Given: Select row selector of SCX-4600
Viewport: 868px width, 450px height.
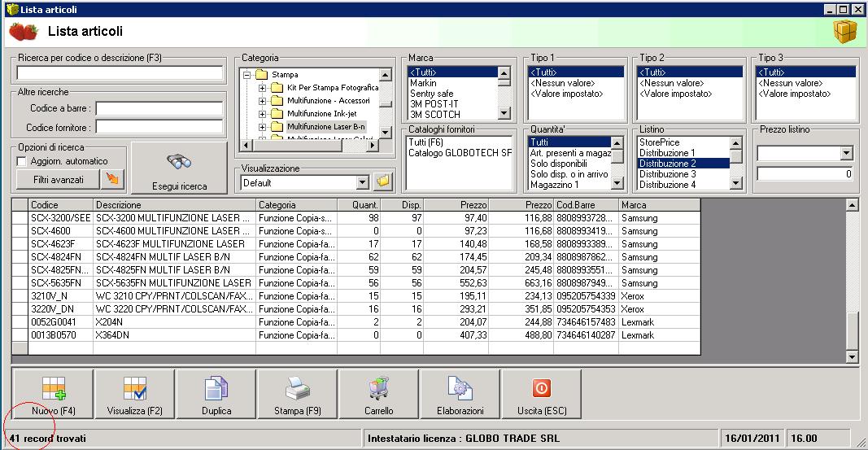Looking at the screenshot, I should [20, 231].
